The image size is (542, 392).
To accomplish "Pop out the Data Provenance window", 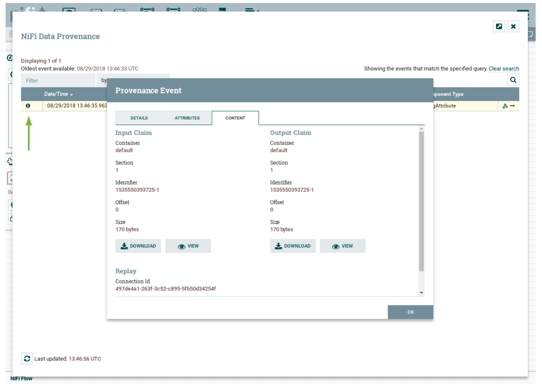I will pos(499,26).
